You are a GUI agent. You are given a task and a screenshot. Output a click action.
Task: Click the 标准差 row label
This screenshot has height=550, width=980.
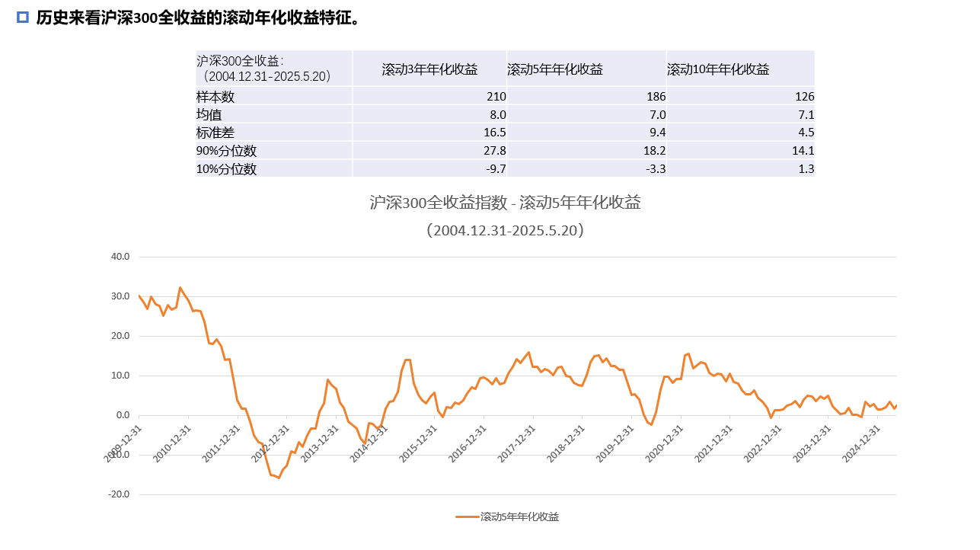coord(215,133)
